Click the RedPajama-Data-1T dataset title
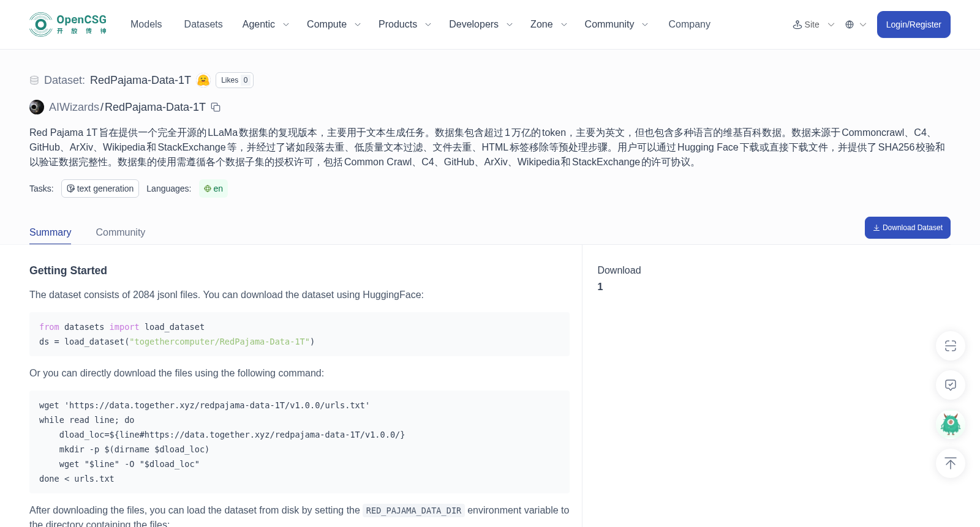This screenshot has width=980, height=527. point(140,80)
